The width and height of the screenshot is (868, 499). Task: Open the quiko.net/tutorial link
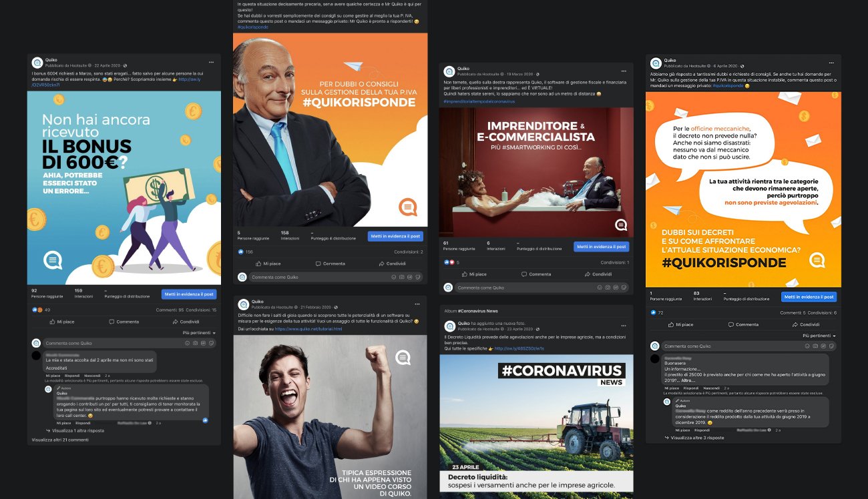[x=308, y=329]
